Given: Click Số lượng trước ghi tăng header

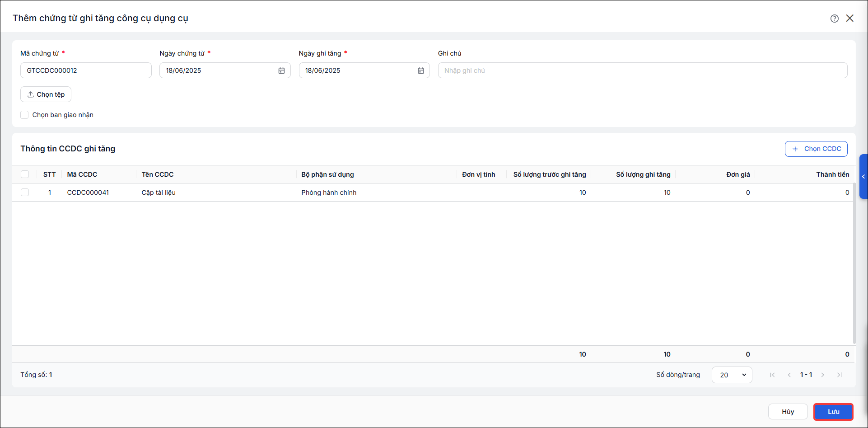Looking at the screenshot, I should pyautogui.click(x=550, y=174).
